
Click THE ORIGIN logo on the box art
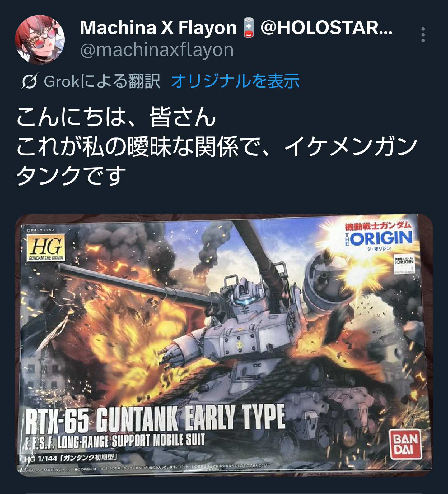(378, 235)
